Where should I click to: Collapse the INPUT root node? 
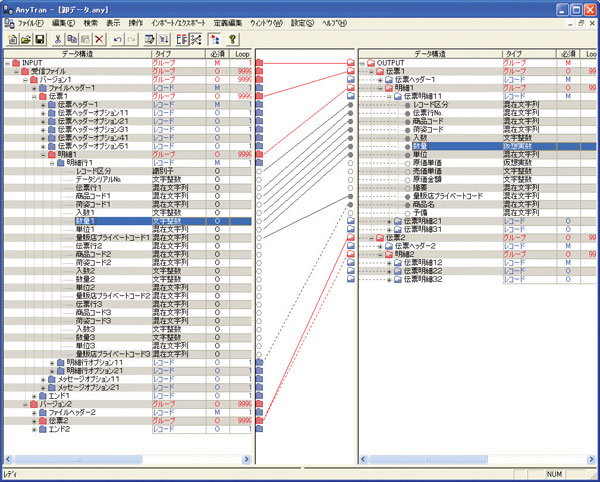[x=7, y=63]
